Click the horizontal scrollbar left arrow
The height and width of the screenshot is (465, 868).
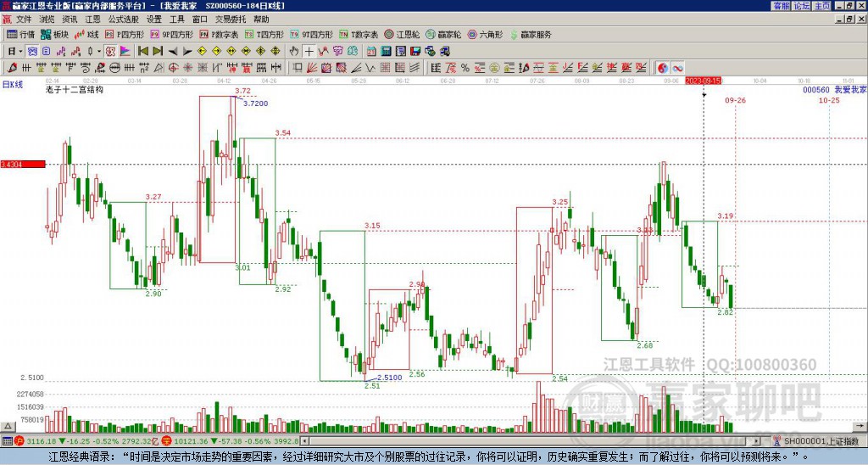[x=304, y=441]
